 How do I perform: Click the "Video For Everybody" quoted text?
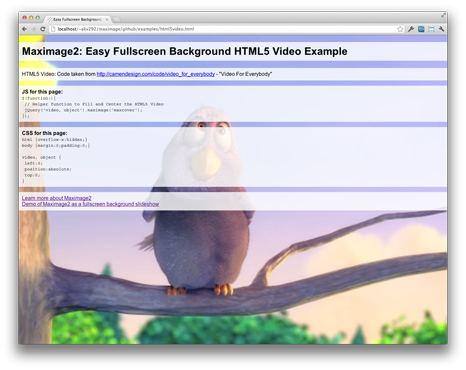[x=245, y=74]
